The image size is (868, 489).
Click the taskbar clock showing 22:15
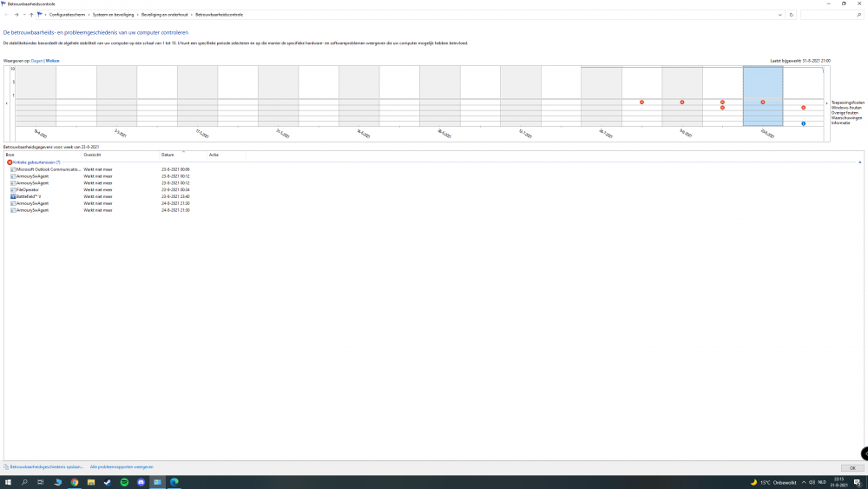pyautogui.click(x=838, y=482)
